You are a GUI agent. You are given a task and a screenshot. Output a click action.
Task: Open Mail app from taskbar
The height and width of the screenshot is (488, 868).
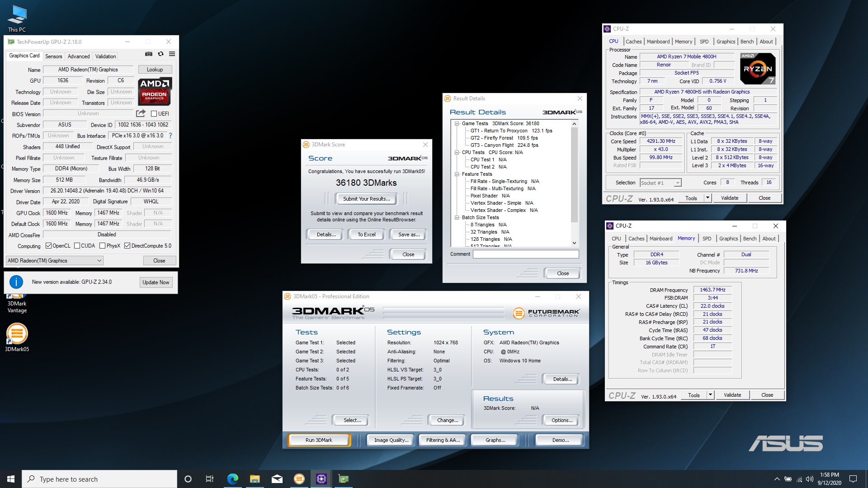[x=277, y=479]
